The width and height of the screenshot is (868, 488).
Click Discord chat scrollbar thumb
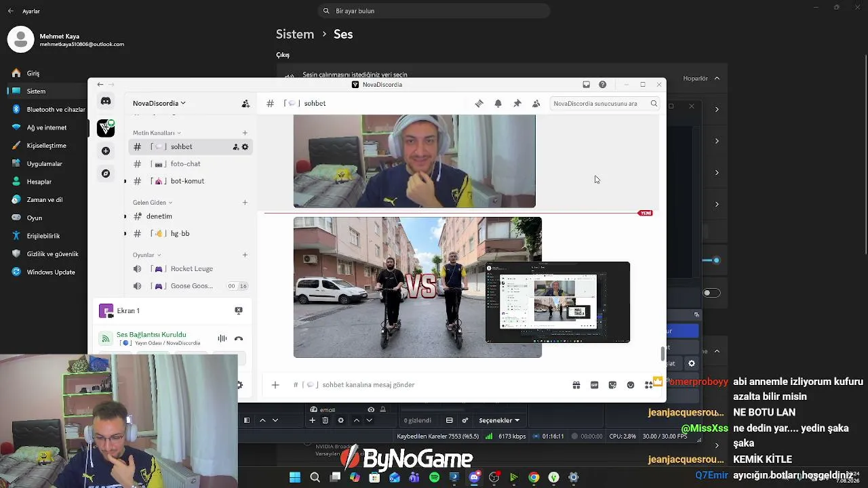click(663, 354)
